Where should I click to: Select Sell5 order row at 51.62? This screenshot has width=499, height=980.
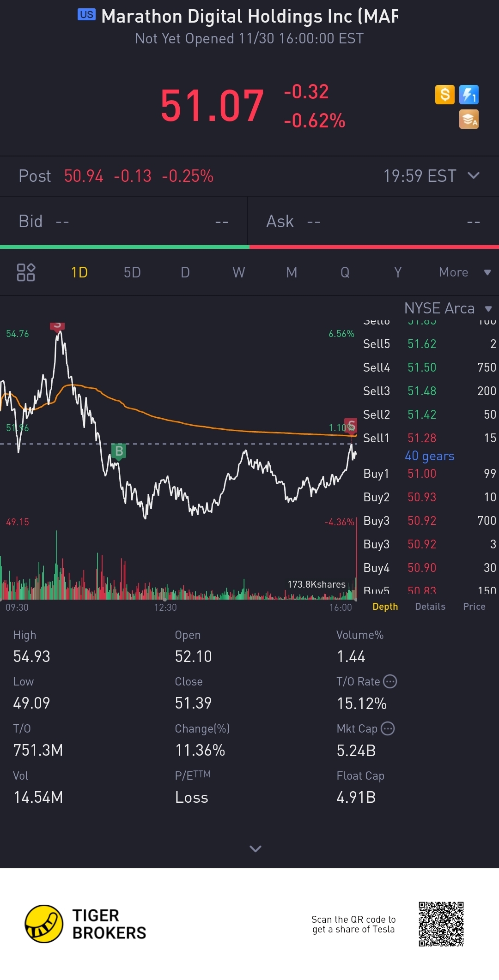(430, 344)
